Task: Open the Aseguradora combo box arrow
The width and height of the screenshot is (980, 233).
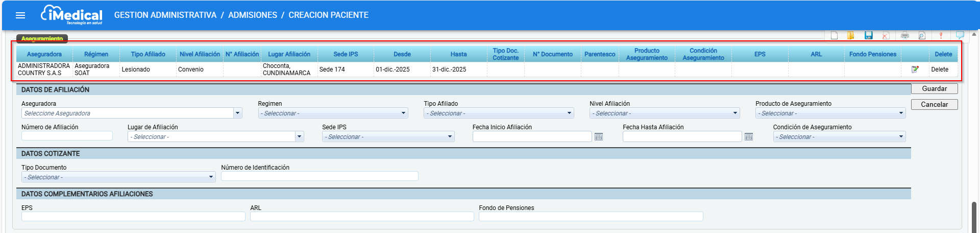Action: tap(237, 113)
